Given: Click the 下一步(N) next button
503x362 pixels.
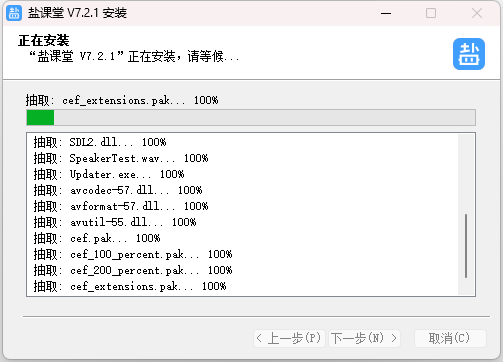Looking at the screenshot, I should tap(364, 338).
